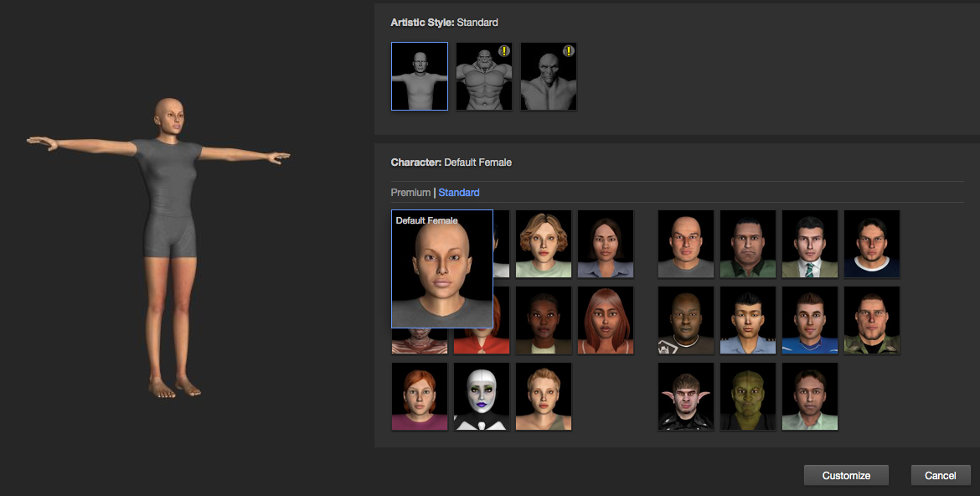This screenshot has width=980, height=496.
Task: Select the red-haired girl in magenta shirt
Action: point(420,396)
